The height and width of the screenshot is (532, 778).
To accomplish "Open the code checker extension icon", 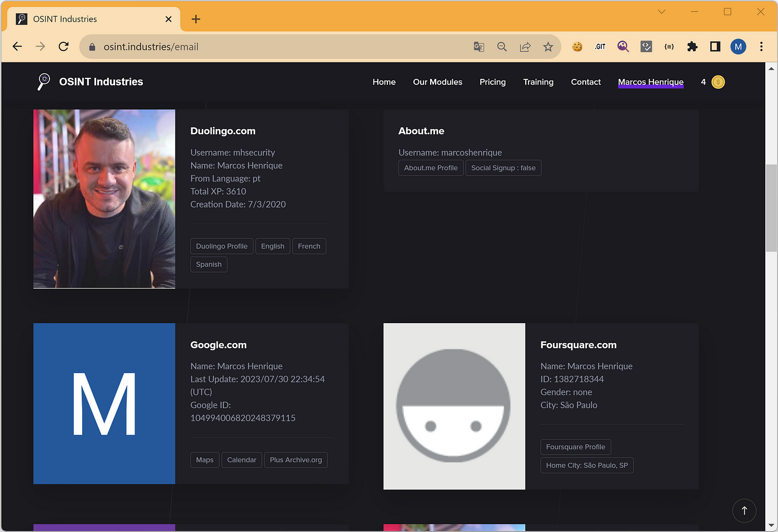I will pos(646,47).
